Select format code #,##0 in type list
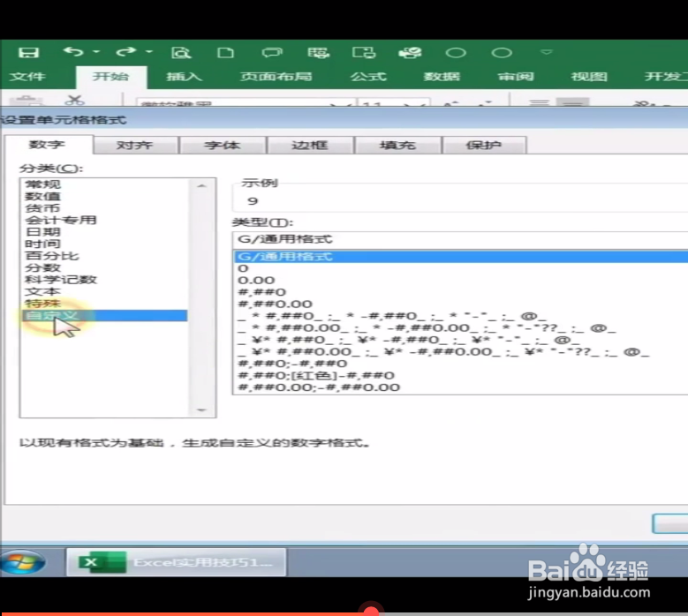The width and height of the screenshot is (688, 616). tap(262, 292)
